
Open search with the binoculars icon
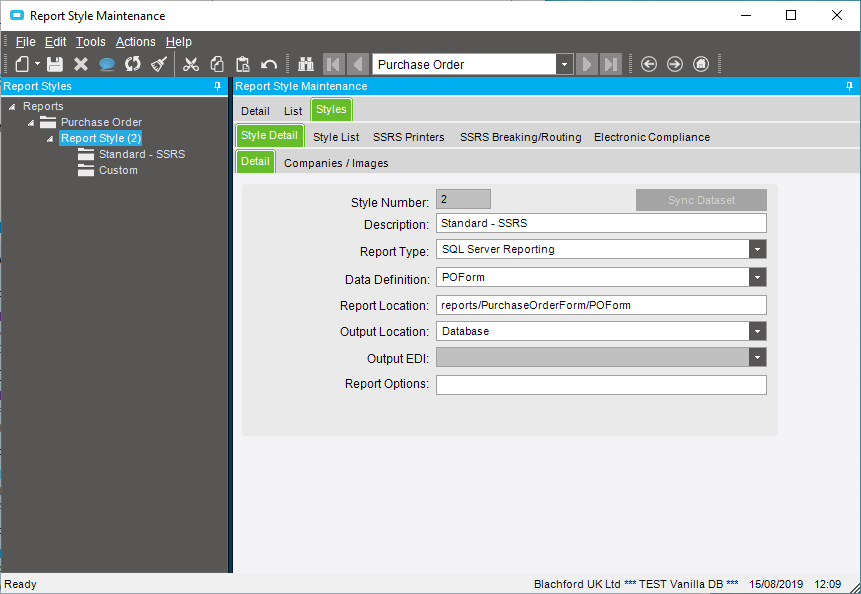pos(306,64)
